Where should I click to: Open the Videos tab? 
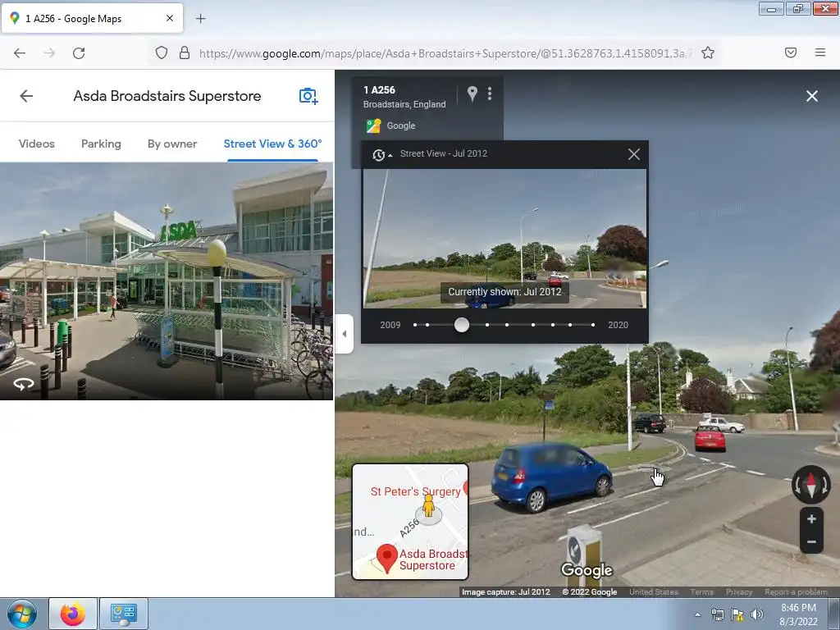pyautogui.click(x=36, y=144)
